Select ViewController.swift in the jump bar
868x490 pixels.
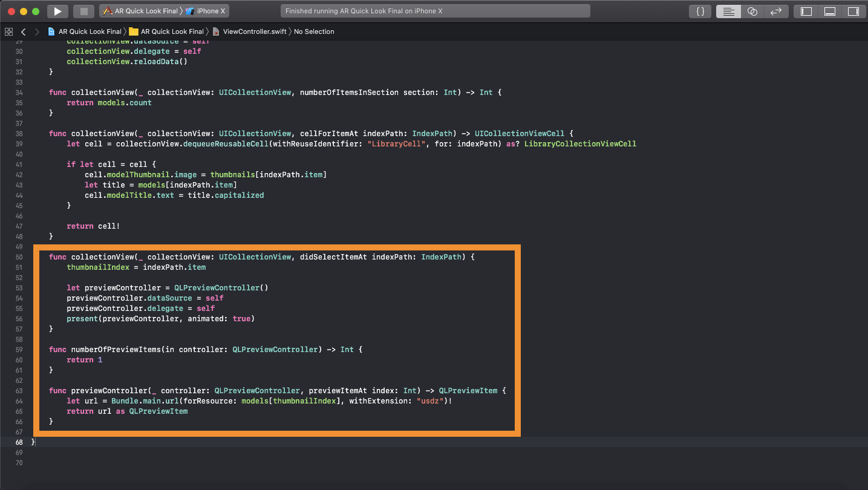click(x=249, y=31)
